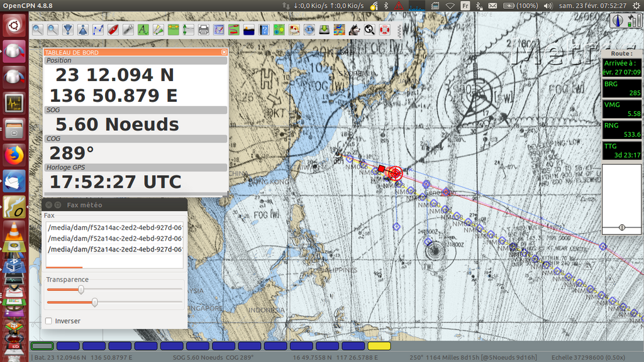Open the French keyboard layout indicator
644x362 pixels.
[465, 6]
